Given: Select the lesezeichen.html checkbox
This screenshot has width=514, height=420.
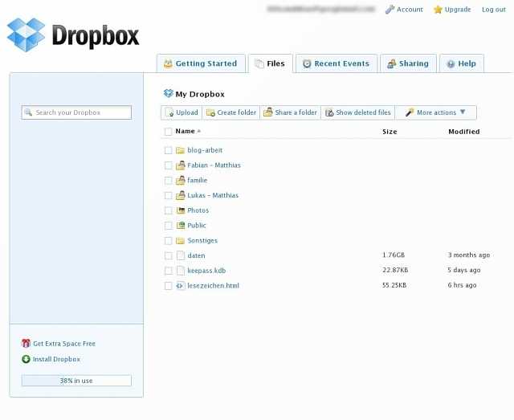Looking at the screenshot, I should (168, 286).
